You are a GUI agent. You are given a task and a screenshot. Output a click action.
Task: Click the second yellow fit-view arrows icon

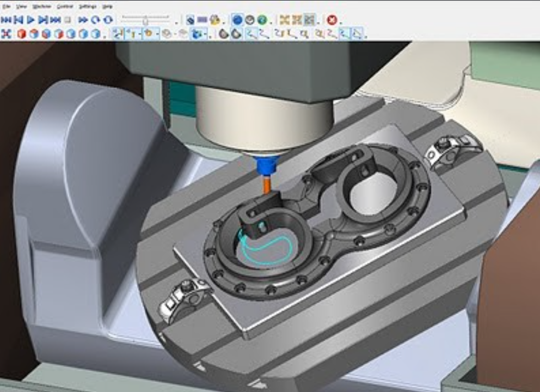297,20
